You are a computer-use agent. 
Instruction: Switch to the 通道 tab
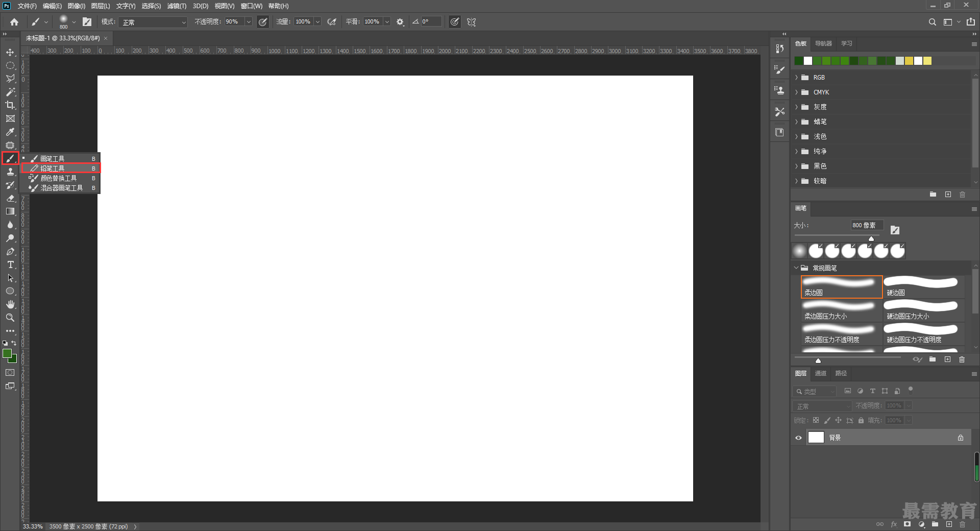click(x=821, y=373)
